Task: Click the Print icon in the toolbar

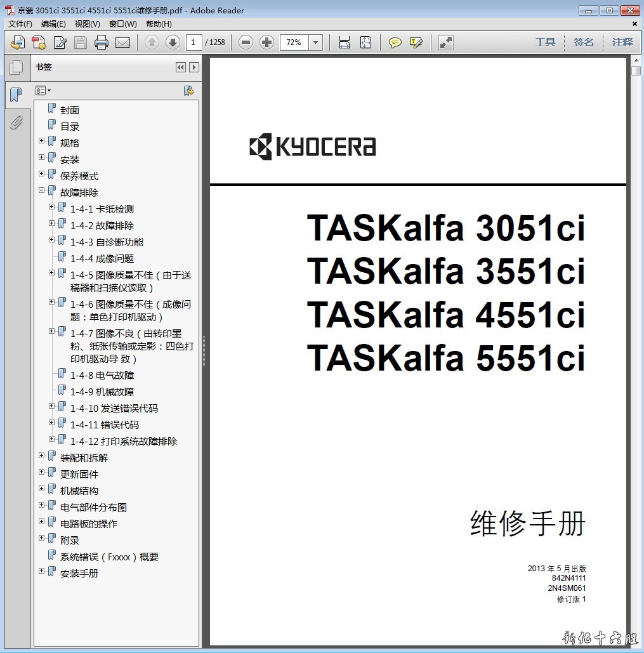Action: (102, 43)
